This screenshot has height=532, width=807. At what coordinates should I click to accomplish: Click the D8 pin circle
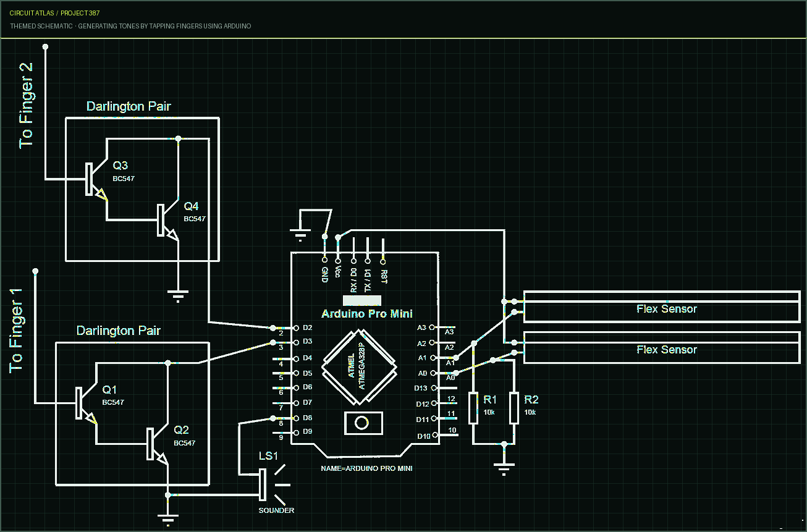(x=296, y=418)
